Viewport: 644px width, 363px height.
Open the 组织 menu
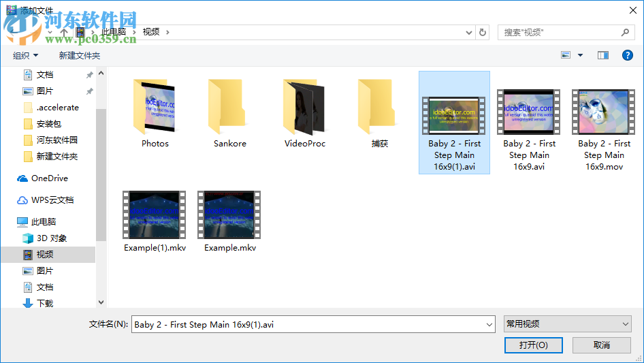coord(25,55)
